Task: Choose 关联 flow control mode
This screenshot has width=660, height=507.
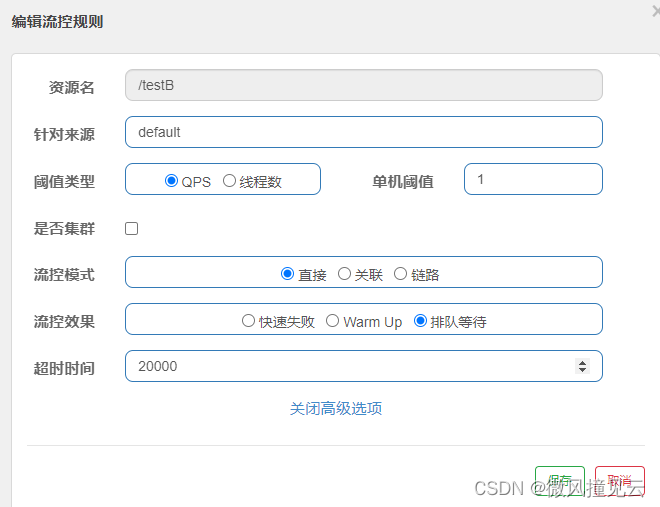Action: coord(344,274)
